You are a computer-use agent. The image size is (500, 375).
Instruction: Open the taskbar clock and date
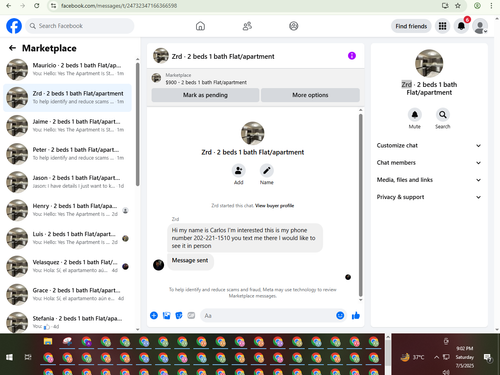coord(465,357)
